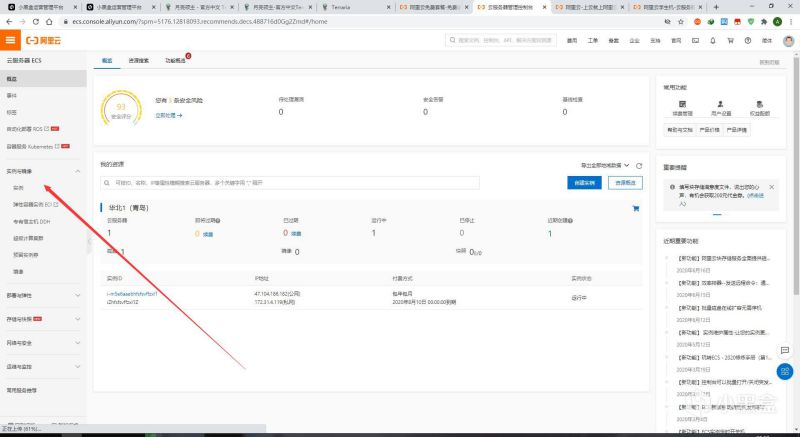Click the Help & Documentation button
The height and width of the screenshot is (437, 800).
point(680,130)
